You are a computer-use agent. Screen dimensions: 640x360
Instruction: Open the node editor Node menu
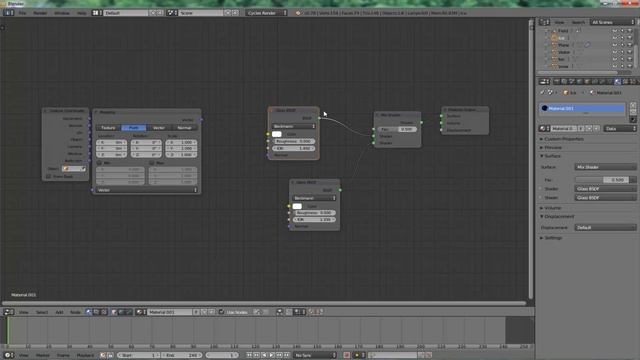75,312
